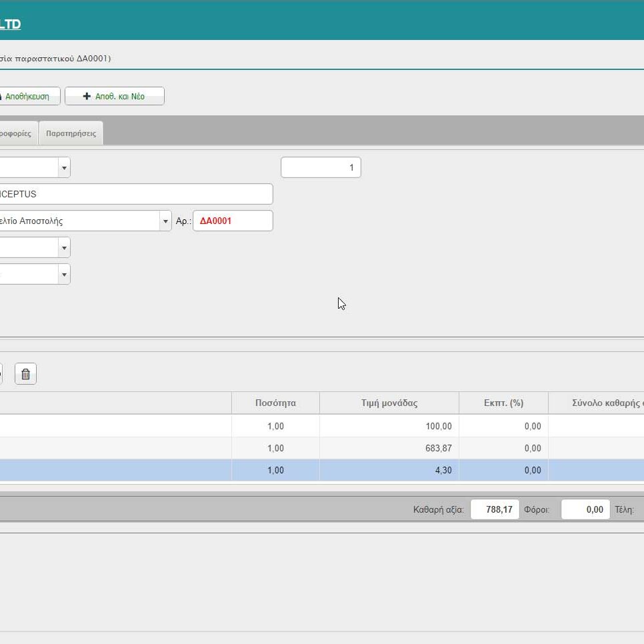
Task: Select the unit price cell 683,87
Action: 389,448
